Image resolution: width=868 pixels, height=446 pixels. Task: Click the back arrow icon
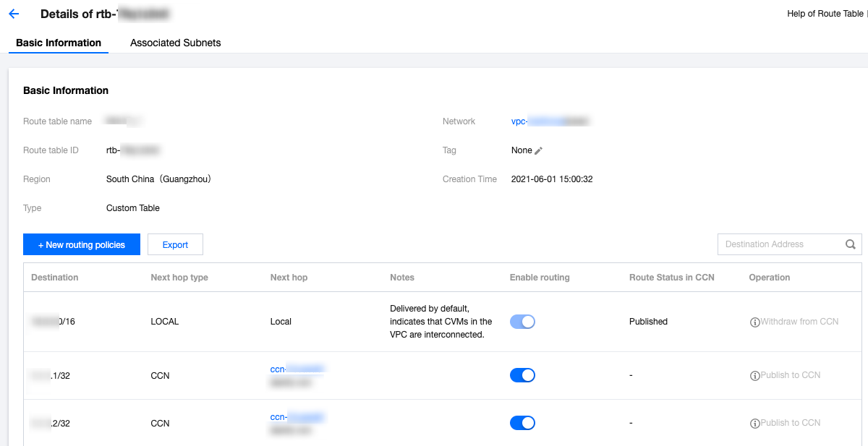[14, 14]
